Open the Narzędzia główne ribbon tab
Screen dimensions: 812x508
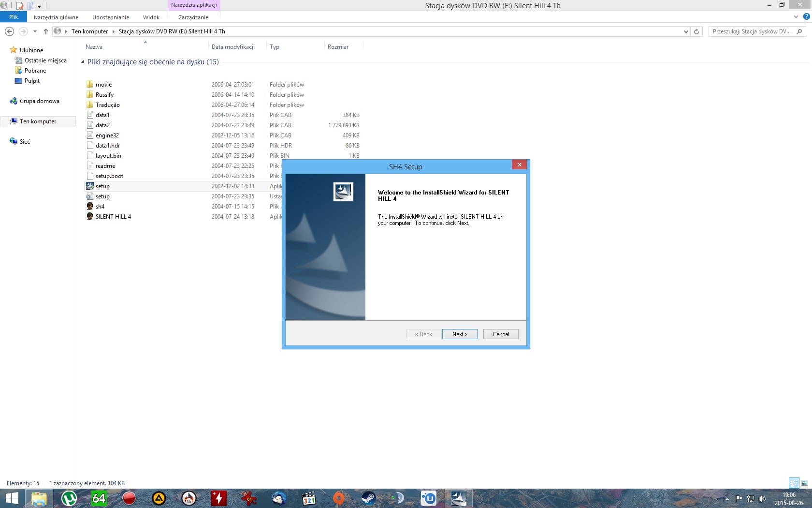[x=56, y=17]
